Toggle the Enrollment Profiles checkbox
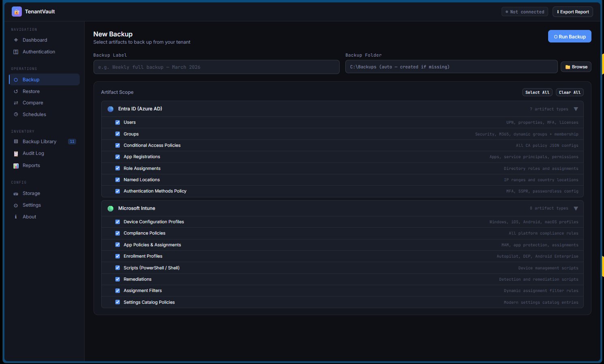 (117, 256)
